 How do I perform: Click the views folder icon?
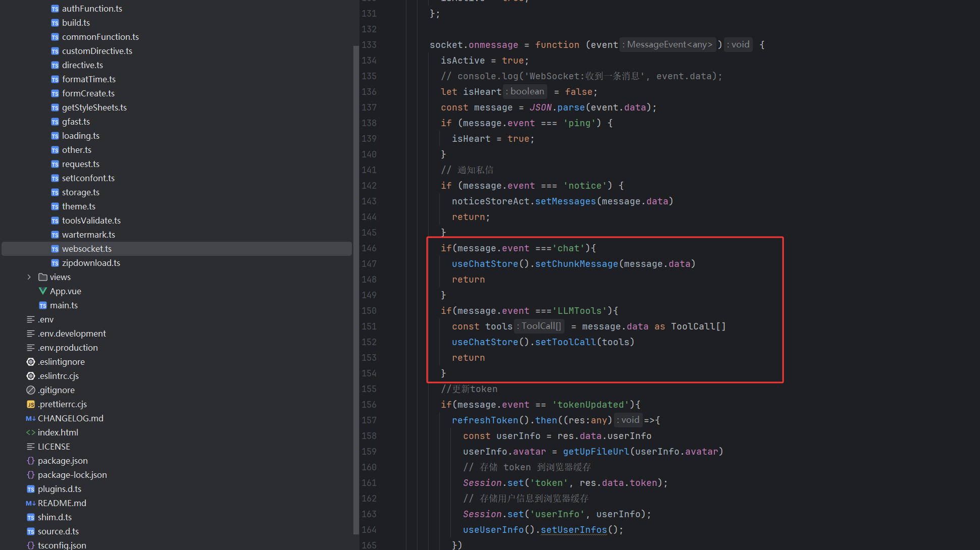[x=43, y=277]
